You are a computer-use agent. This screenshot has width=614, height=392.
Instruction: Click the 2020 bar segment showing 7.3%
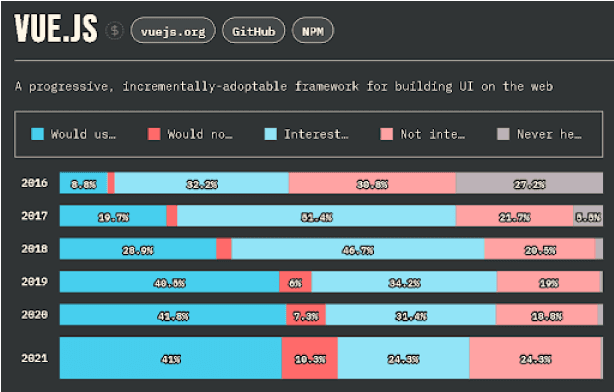click(x=306, y=314)
